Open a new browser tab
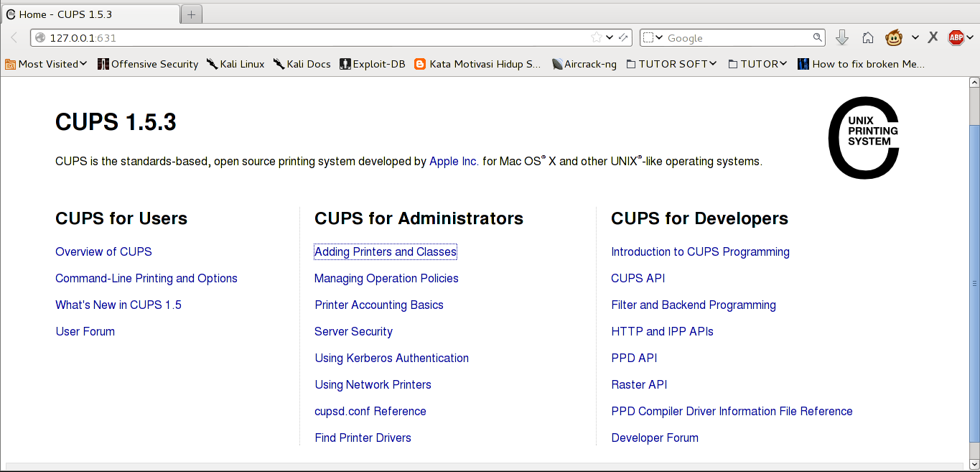Screen dimensions: 980x472 coord(192,14)
